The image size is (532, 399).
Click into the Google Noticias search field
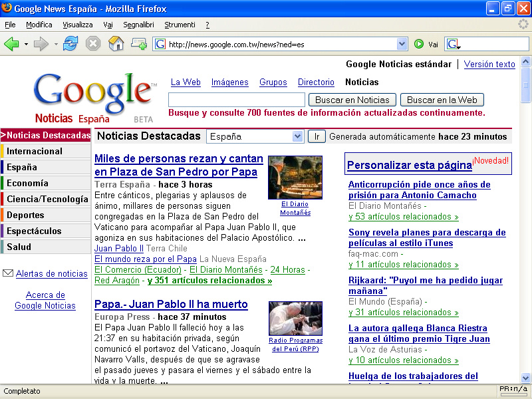point(237,100)
